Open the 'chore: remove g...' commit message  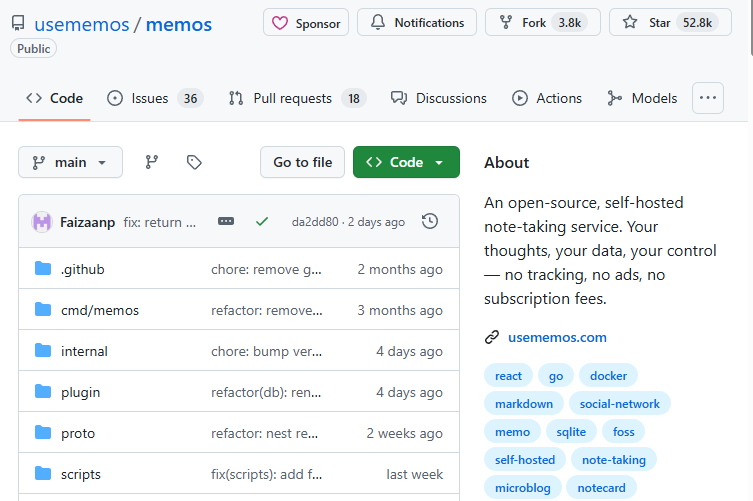coord(267,269)
